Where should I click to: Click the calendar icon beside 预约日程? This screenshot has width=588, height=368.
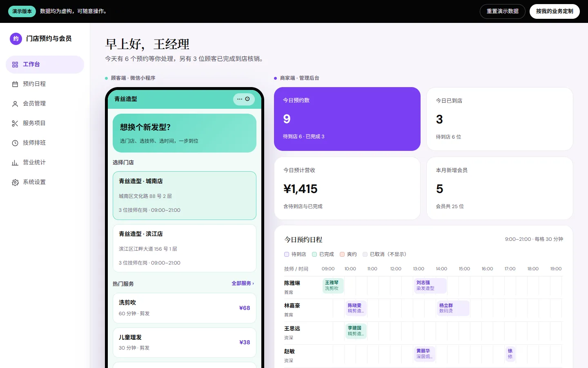pos(15,84)
